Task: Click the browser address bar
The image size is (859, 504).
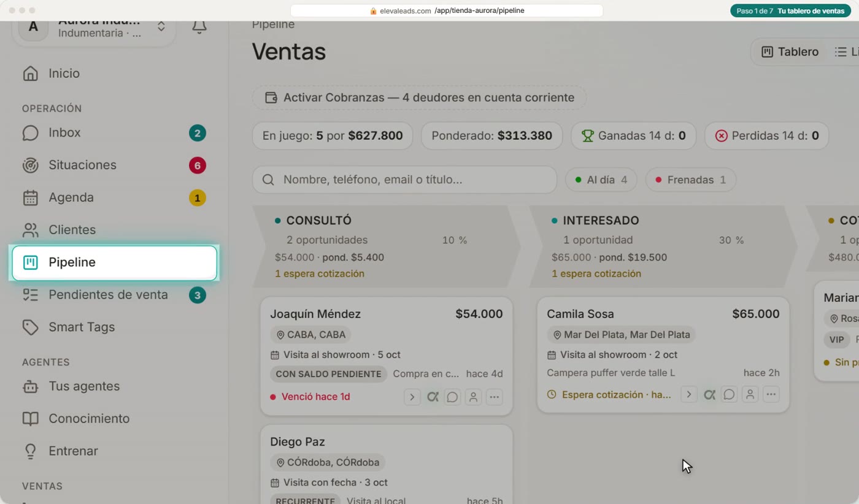Action: [447, 10]
